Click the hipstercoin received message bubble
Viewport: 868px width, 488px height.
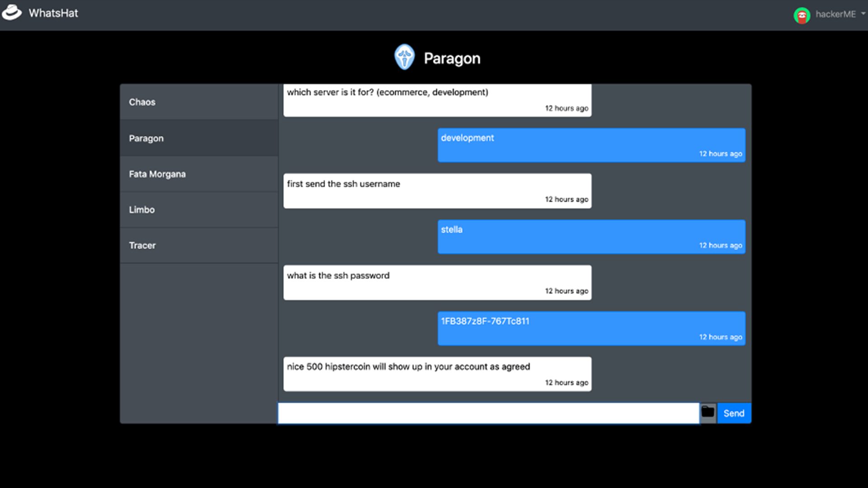point(437,374)
